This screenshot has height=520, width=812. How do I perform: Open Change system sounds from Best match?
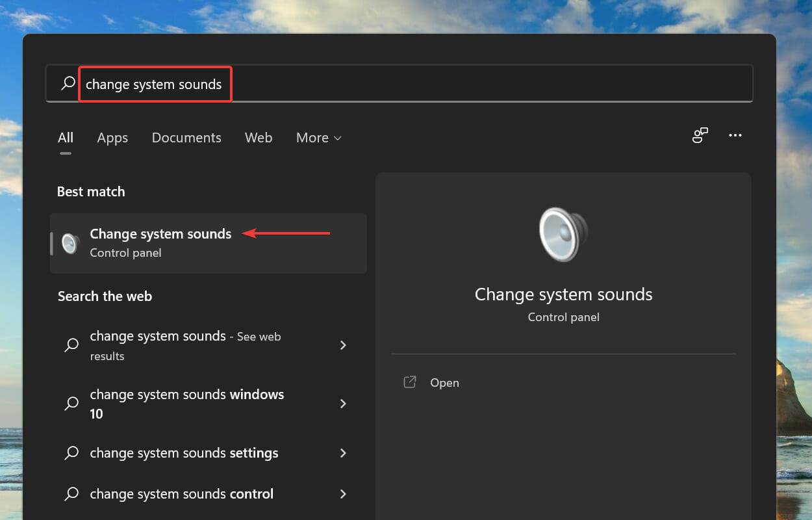coord(160,234)
